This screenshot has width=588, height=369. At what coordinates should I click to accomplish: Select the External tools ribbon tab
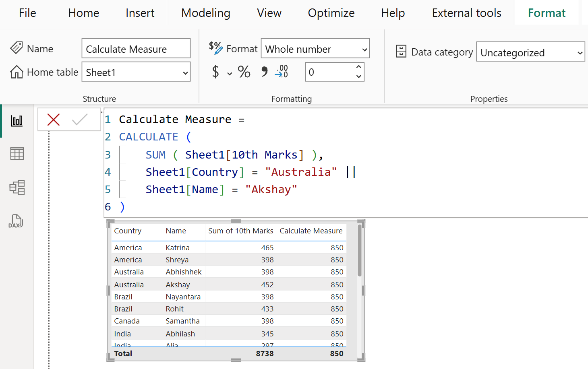(x=466, y=12)
